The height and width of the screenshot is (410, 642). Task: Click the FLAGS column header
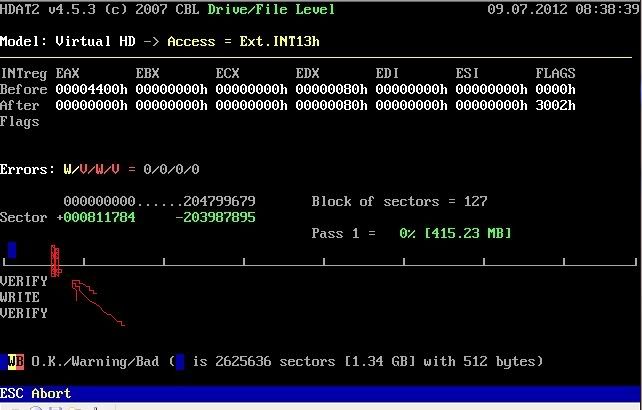point(555,73)
